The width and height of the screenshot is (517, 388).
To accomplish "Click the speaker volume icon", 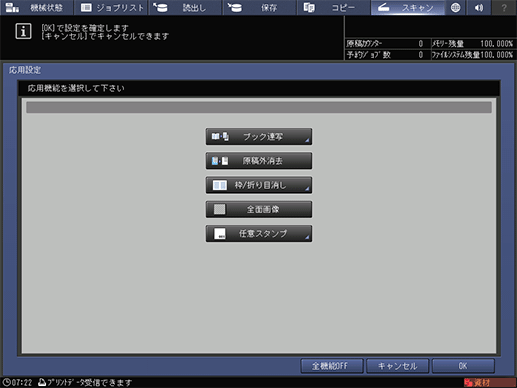I will [x=479, y=7].
